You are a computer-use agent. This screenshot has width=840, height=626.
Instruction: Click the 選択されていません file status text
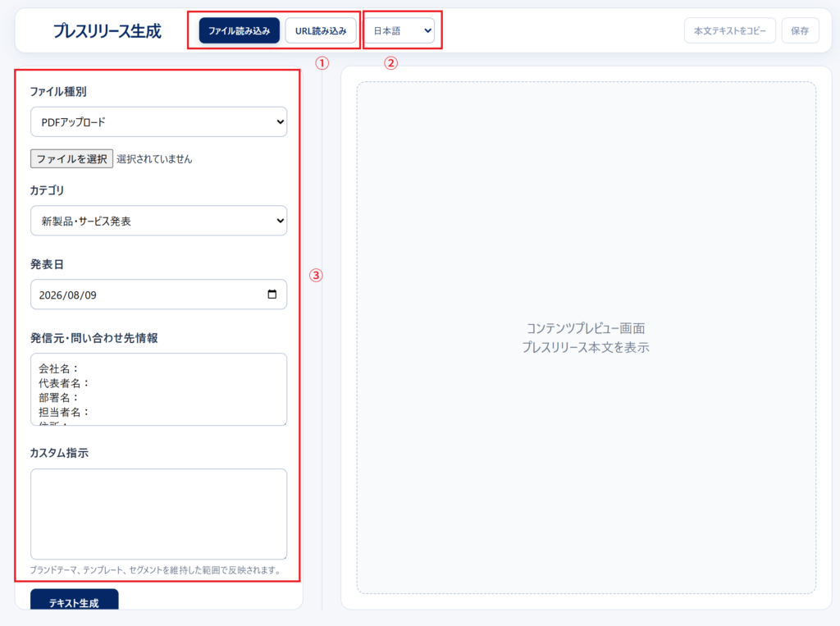tap(154, 158)
